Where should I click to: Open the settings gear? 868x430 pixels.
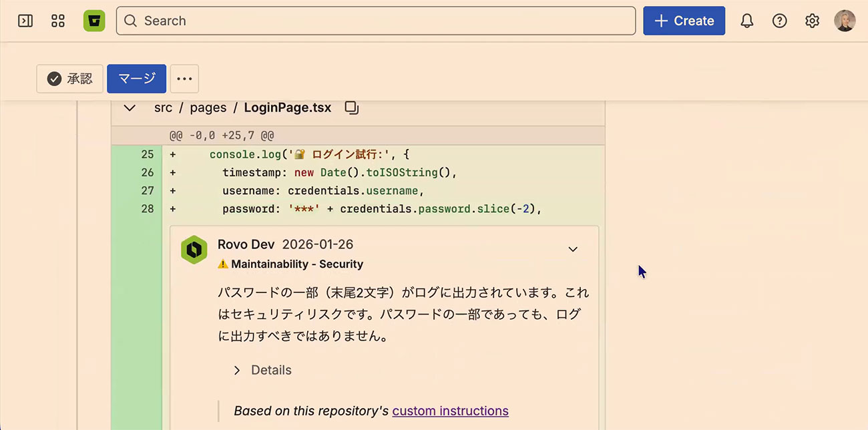(812, 21)
